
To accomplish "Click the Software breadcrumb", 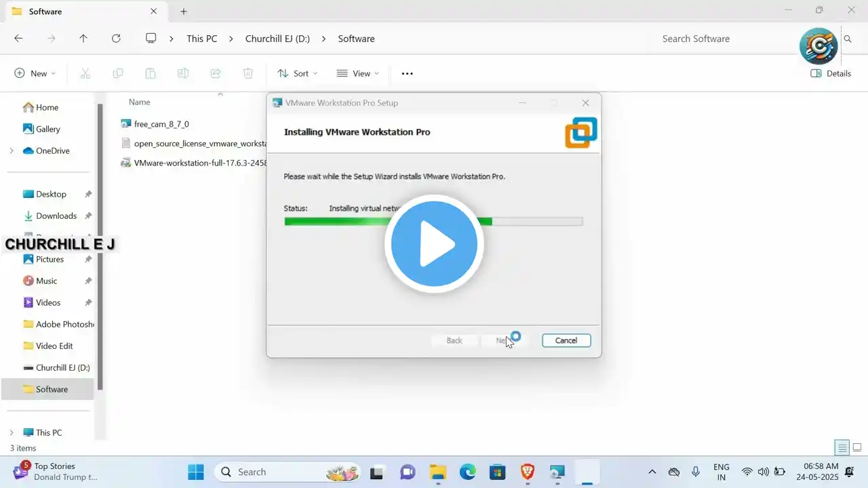I will pos(357,39).
